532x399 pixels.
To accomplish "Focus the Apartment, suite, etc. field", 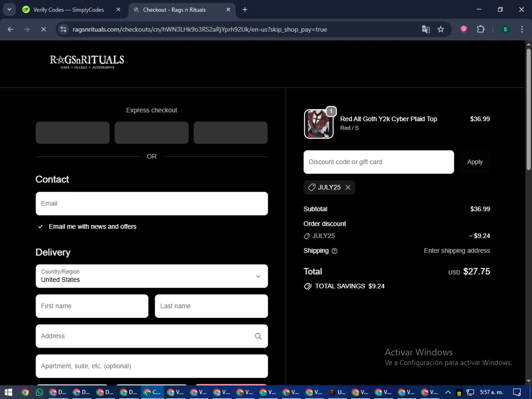I will pos(152,366).
